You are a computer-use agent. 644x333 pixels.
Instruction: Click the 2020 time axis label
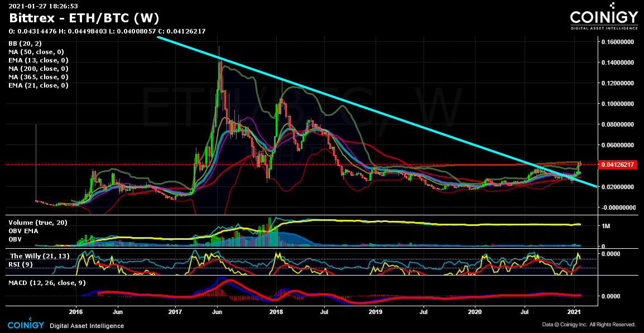click(475, 311)
